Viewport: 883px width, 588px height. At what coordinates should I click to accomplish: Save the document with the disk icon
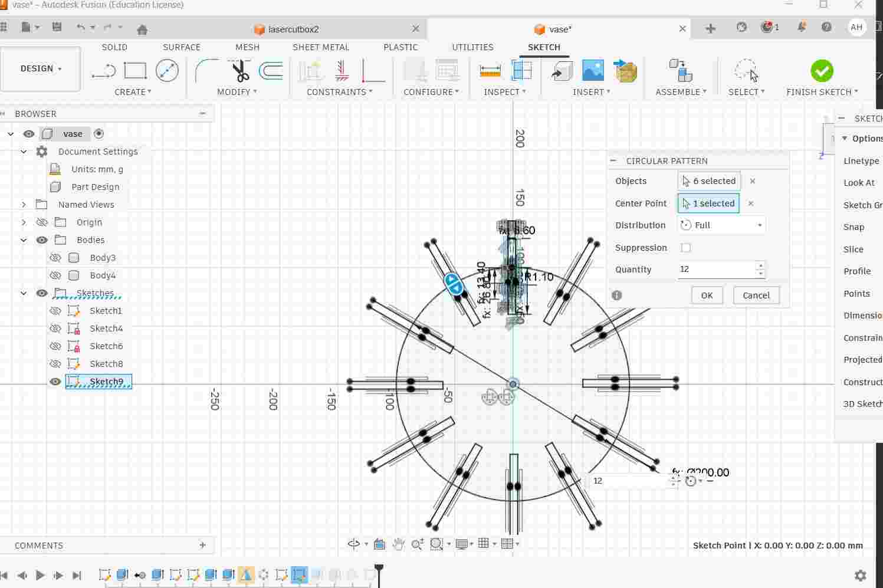[57, 27]
